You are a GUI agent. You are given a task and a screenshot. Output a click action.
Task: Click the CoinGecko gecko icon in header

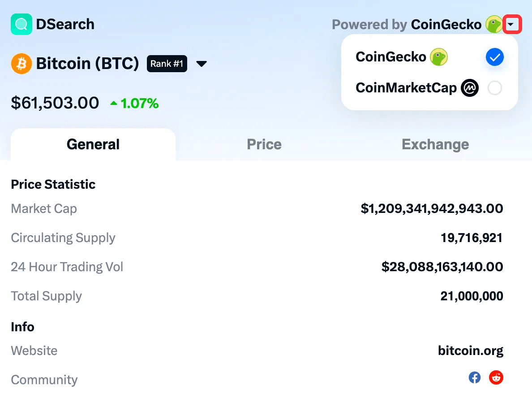click(494, 24)
